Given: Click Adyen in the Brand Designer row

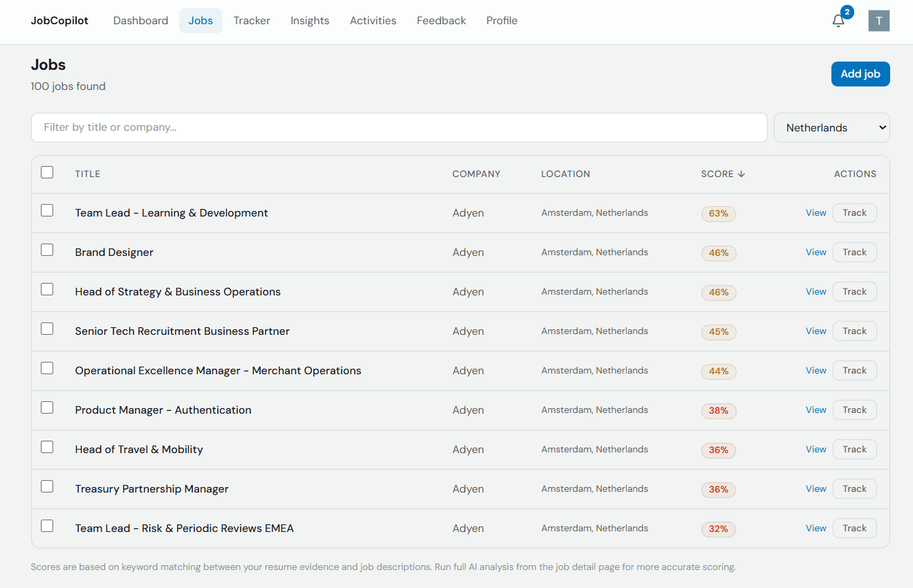Looking at the screenshot, I should 468,252.
